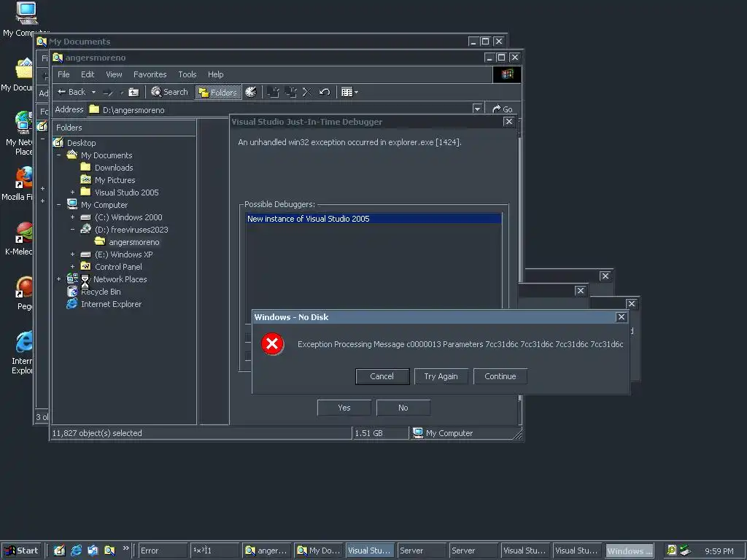Collapse the My Documents tree node
Viewport: 747px width, 560px height.
pos(58,155)
